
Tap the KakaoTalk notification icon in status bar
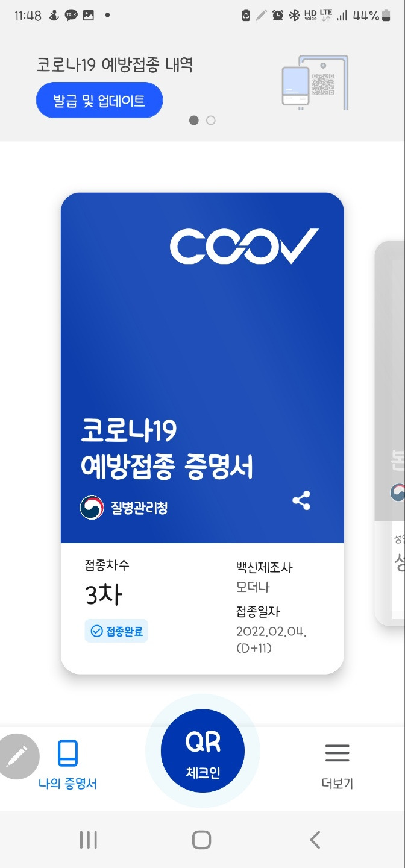[x=71, y=15]
